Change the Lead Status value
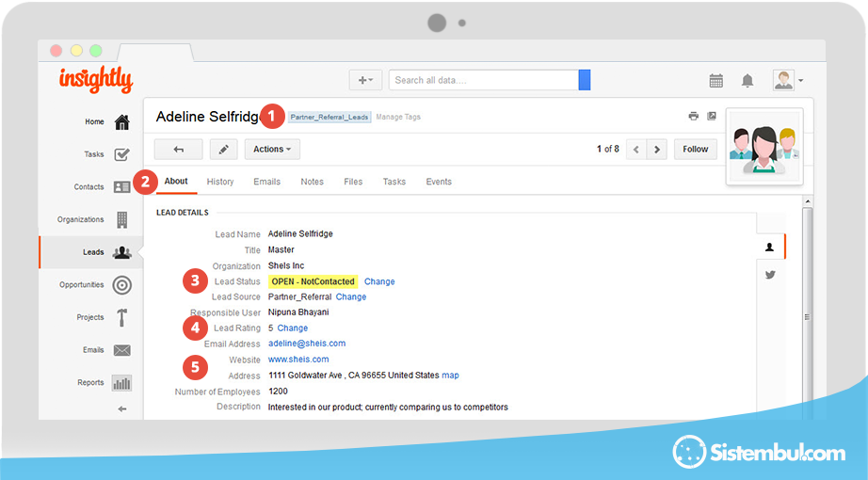This screenshot has width=868, height=480. tap(379, 281)
